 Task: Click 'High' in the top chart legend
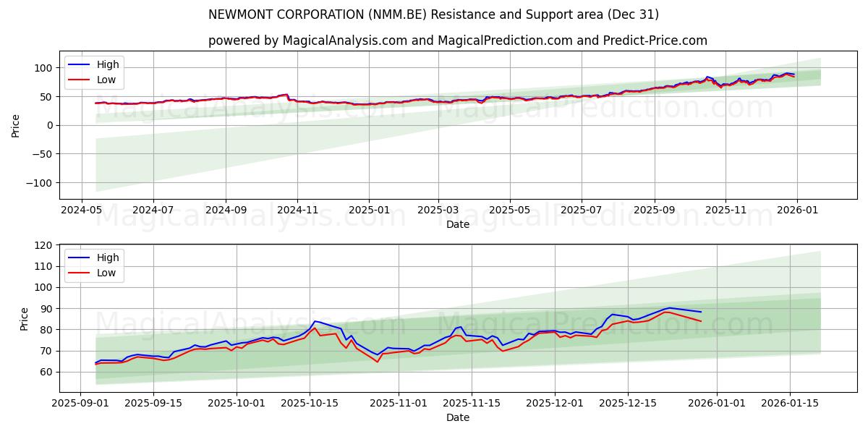coord(107,64)
